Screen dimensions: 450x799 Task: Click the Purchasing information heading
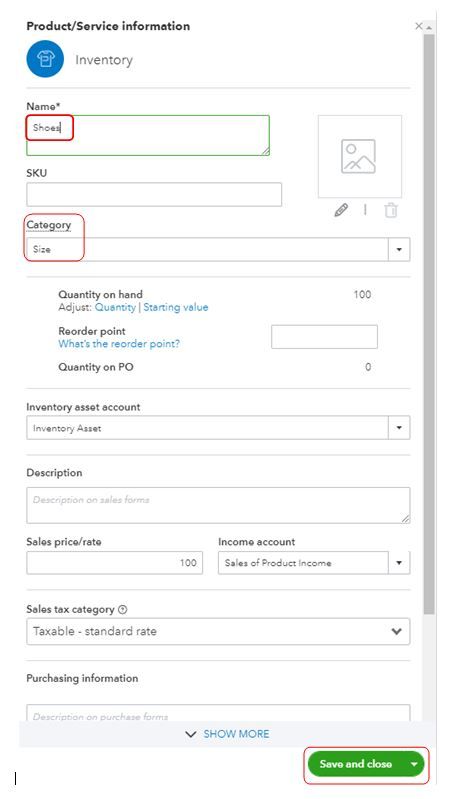82,678
